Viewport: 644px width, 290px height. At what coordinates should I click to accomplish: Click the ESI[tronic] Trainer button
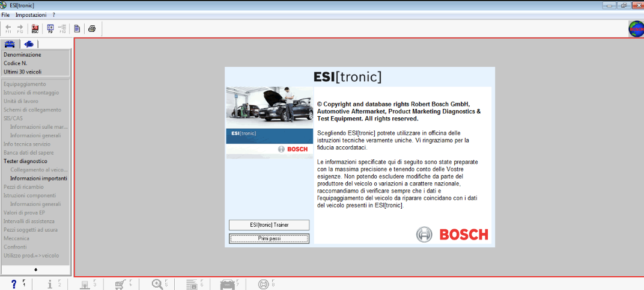[269, 224]
